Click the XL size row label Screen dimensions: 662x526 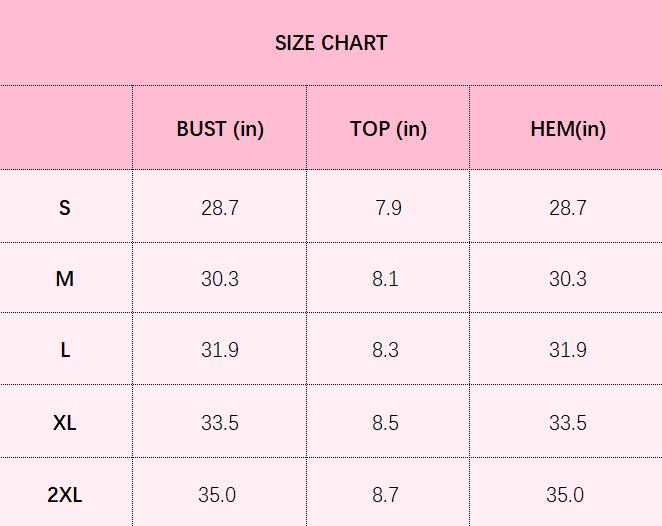(x=65, y=423)
